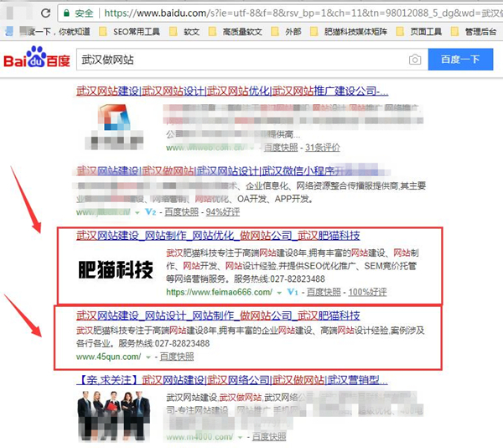503x448 pixels.
Task: Click 服务热线:027-82823488 in the 45qun result
Action: (x=164, y=343)
